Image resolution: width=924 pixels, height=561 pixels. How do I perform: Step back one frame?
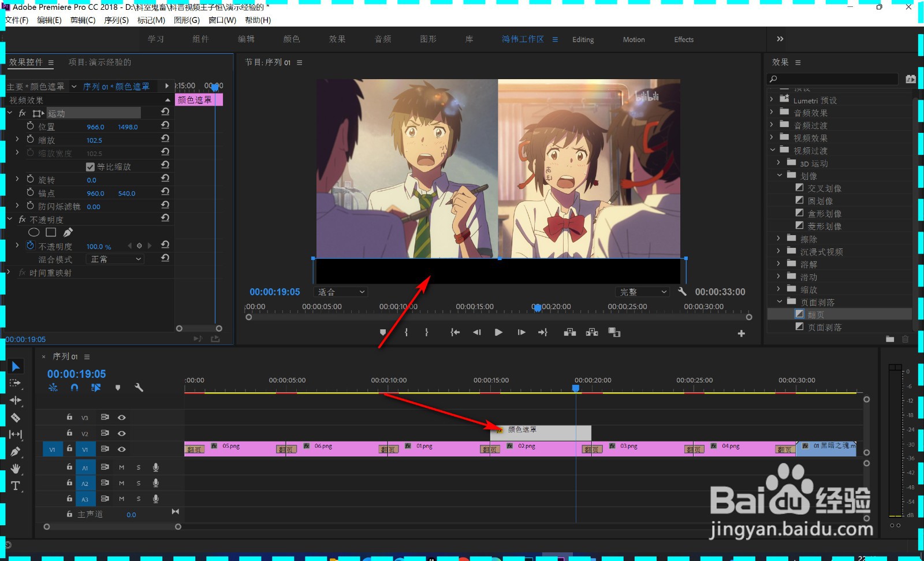coord(476,332)
